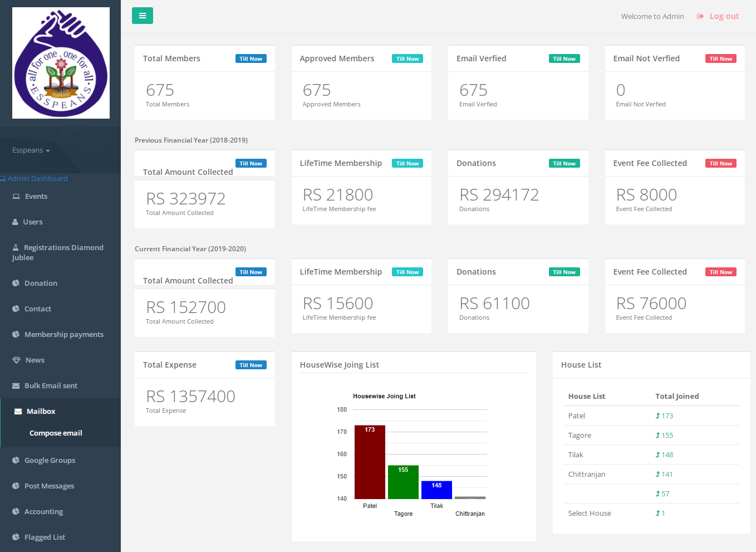Click the Users person icon
This screenshot has width=756, height=552.
[x=15, y=222]
